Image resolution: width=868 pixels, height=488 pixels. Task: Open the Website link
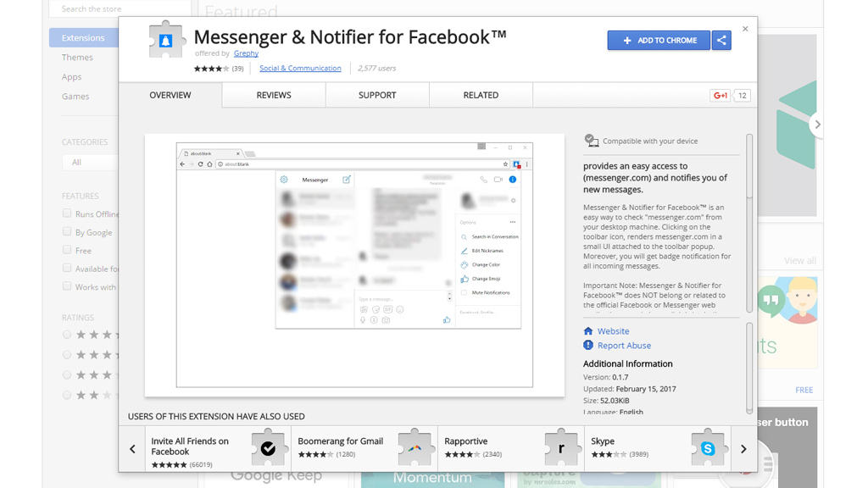point(613,331)
